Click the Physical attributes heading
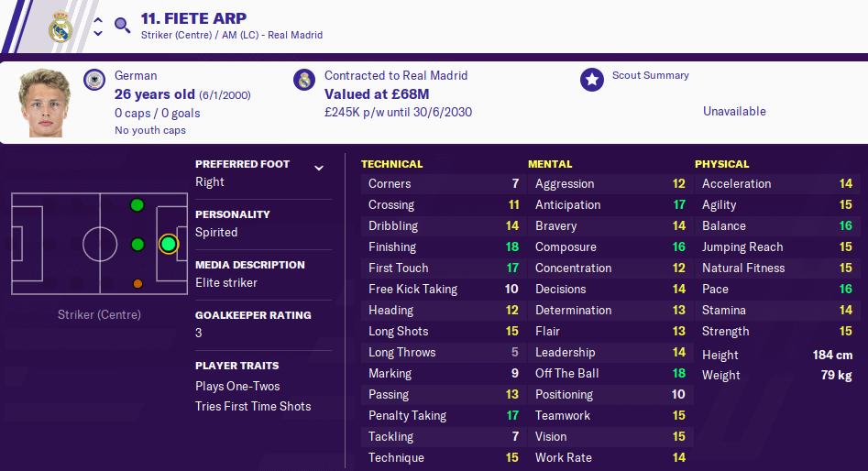Image resolution: width=868 pixels, height=471 pixels. pos(722,164)
